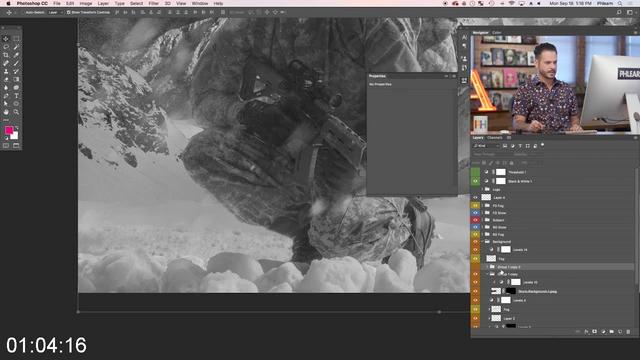Select the Move tool in the toolbox
640x360 pixels.
(6, 39)
